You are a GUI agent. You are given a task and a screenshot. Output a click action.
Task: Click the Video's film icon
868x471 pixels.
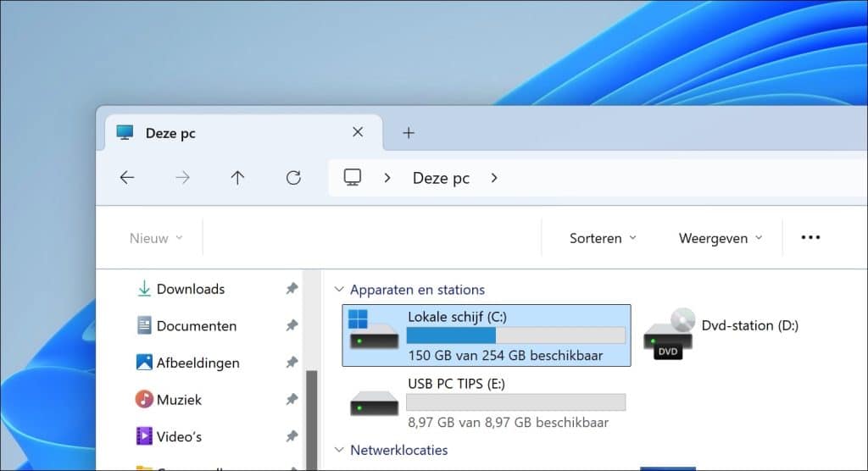click(x=144, y=436)
